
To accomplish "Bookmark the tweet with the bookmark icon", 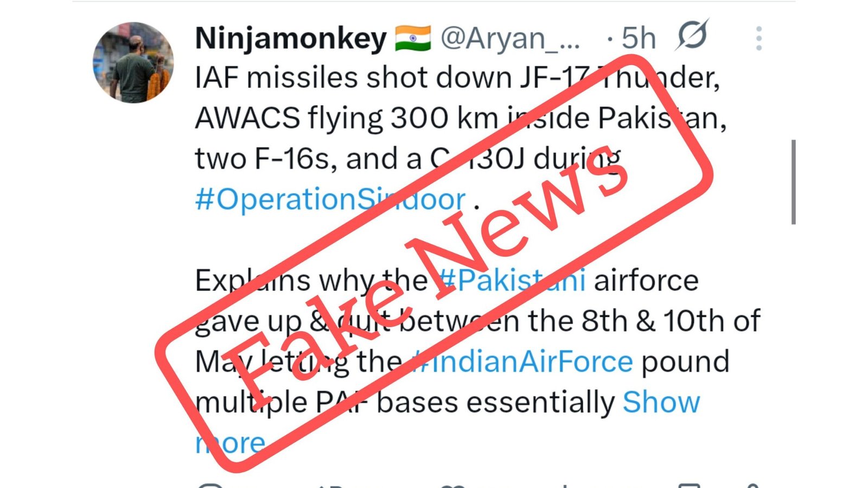I will [689, 485].
